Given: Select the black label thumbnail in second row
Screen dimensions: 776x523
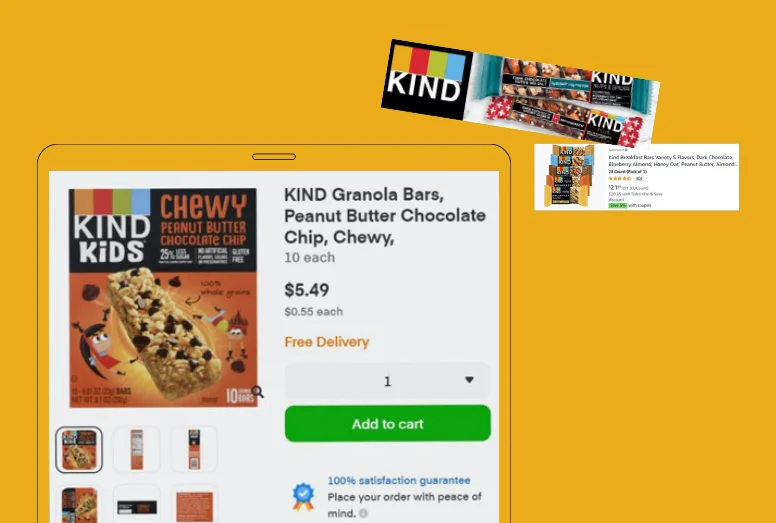Looking at the screenshot, I should pos(137,505).
